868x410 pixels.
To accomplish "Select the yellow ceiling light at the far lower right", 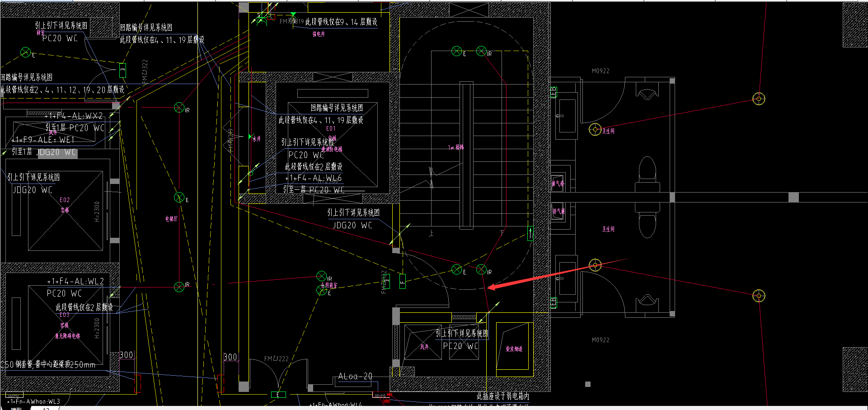I will pyautogui.click(x=759, y=296).
